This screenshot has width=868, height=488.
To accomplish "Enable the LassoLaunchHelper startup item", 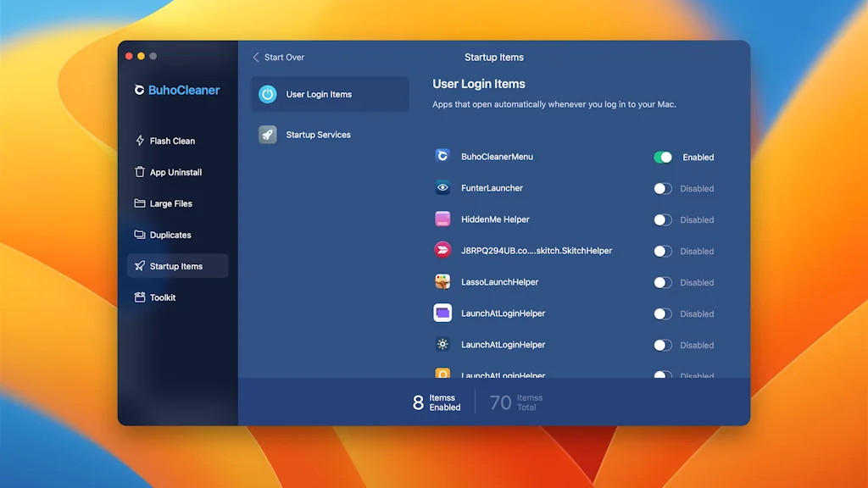I will point(662,282).
